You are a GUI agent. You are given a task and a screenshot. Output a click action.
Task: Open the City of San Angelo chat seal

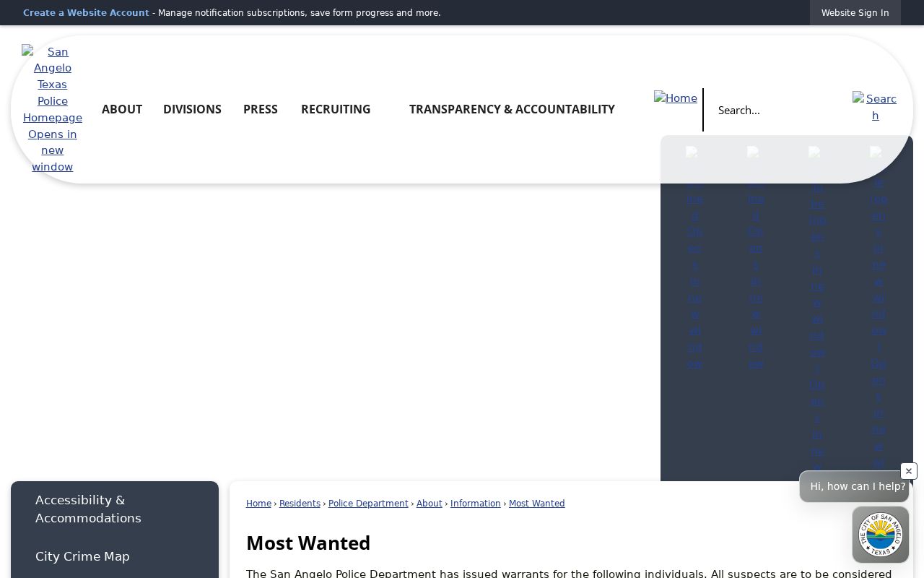point(880,535)
